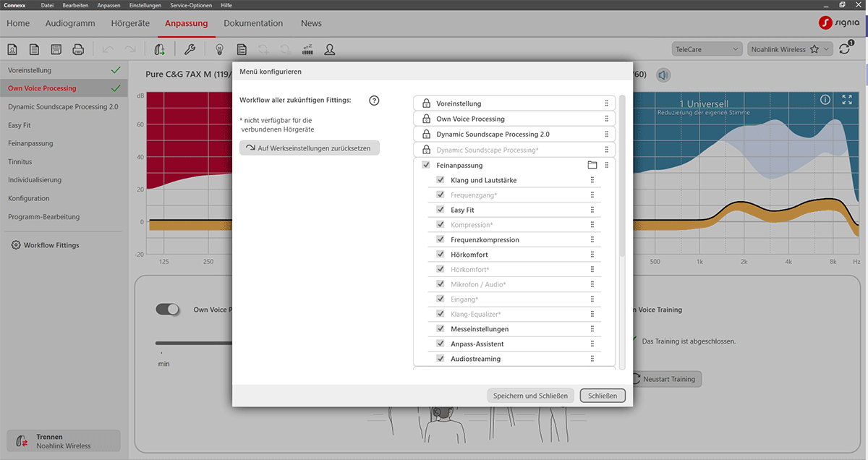The height and width of the screenshot is (460, 868).
Task: Open the options menu next to Feinanpassung
Action: tap(607, 165)
